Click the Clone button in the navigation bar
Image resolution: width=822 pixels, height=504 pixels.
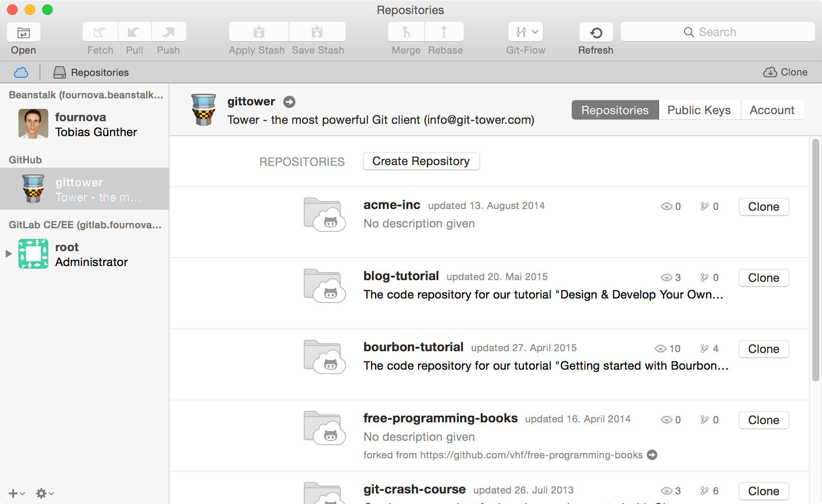[785, 72]
